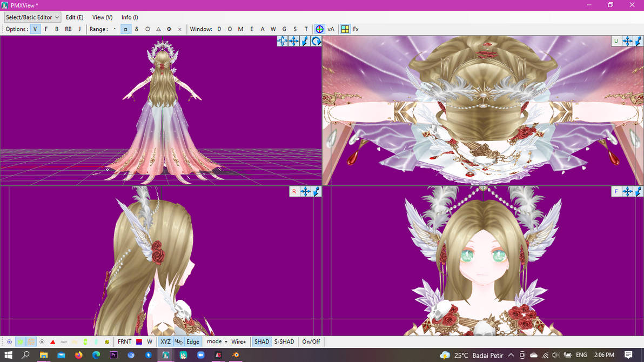644x362 pixels.
Task: Toggle the four-pane split view icon
Action: coord(345,29)
